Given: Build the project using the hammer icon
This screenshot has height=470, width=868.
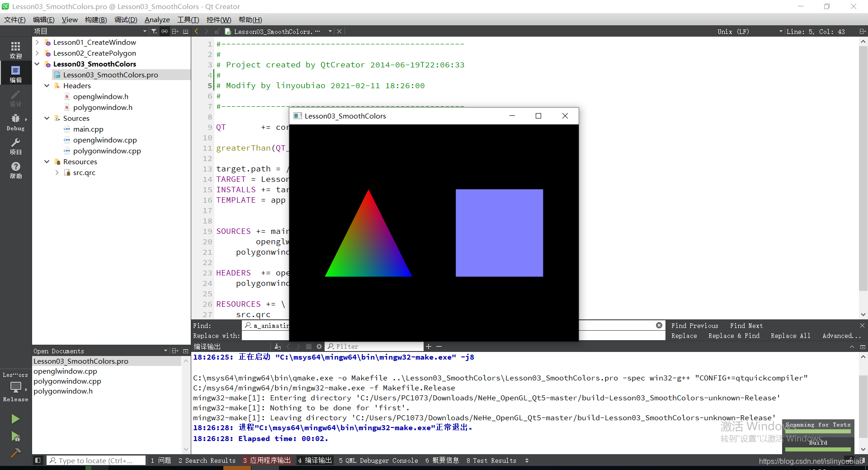Looking at the screenshot, I should click(x=15, y=453).
